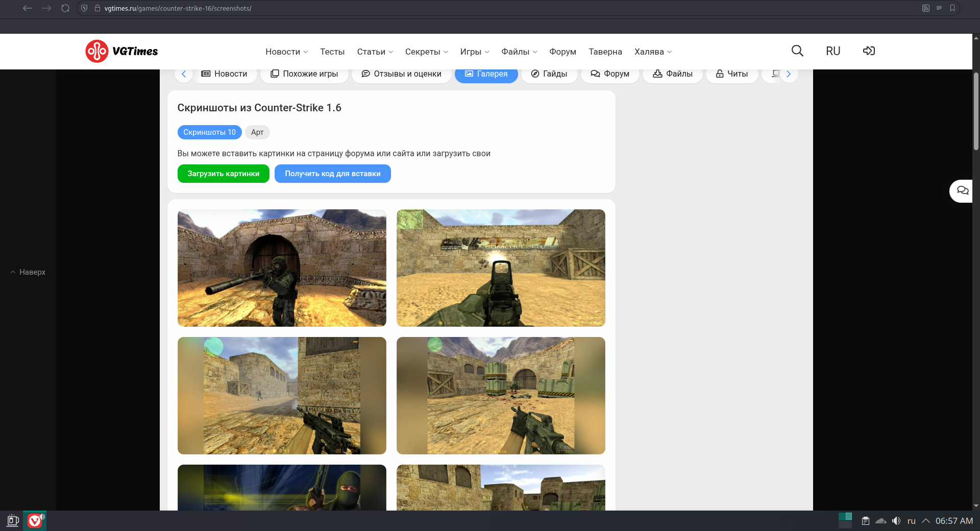Open the clipboard tray icon
The height and width of the screenshot is (531, 980).
[866, 521]
